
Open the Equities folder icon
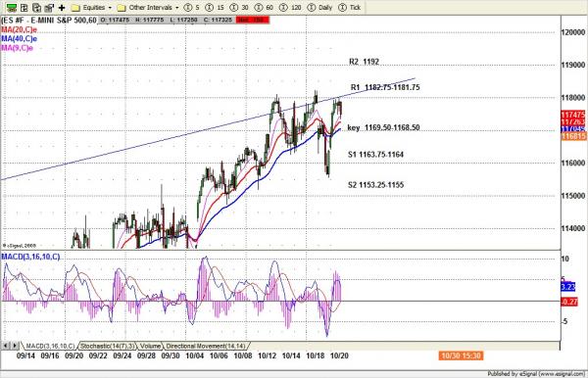pos(75,8)
